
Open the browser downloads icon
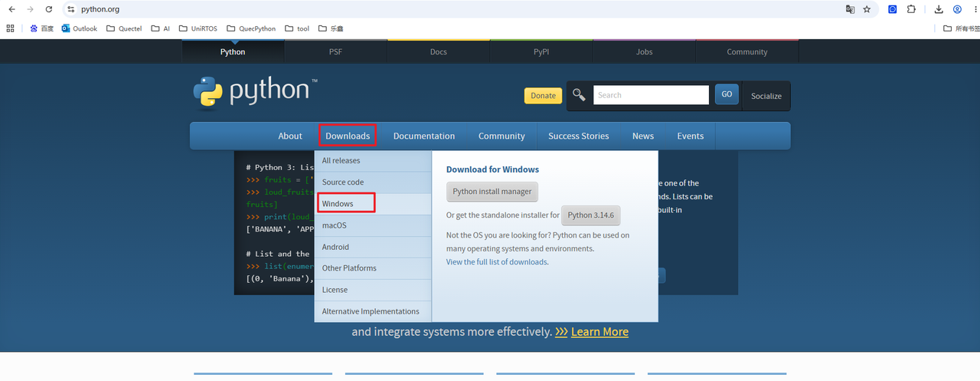pyautogui.click(x=939, y=9)
